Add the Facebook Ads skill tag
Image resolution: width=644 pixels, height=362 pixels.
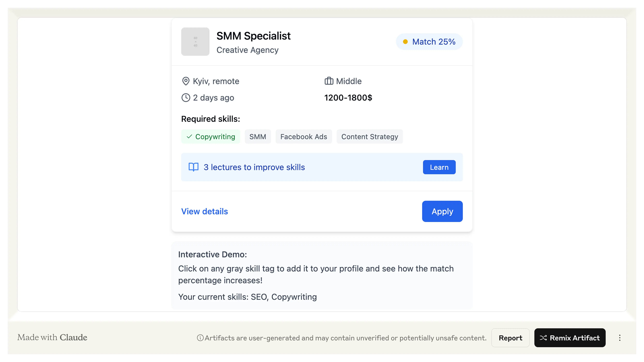click(304, 137)
